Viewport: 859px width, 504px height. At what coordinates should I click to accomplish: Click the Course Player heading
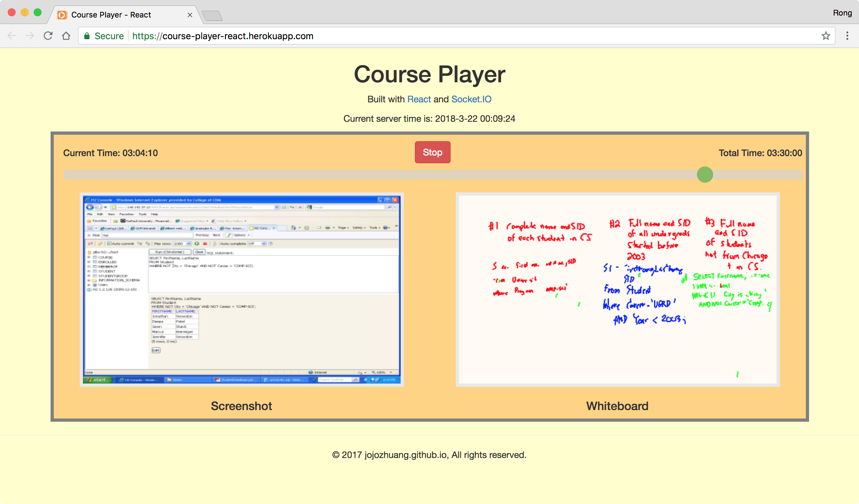pyautogui.click(x=429, y=74)
